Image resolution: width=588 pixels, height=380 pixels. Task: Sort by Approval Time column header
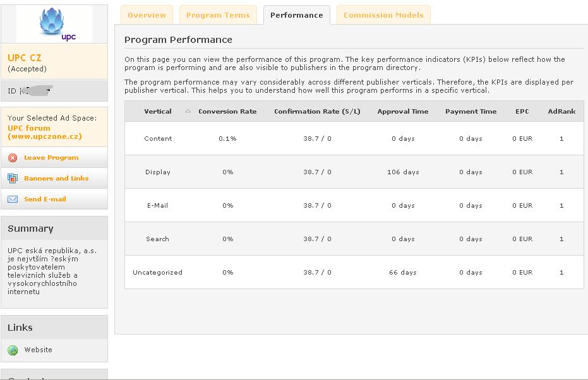(x=403, y=111)
